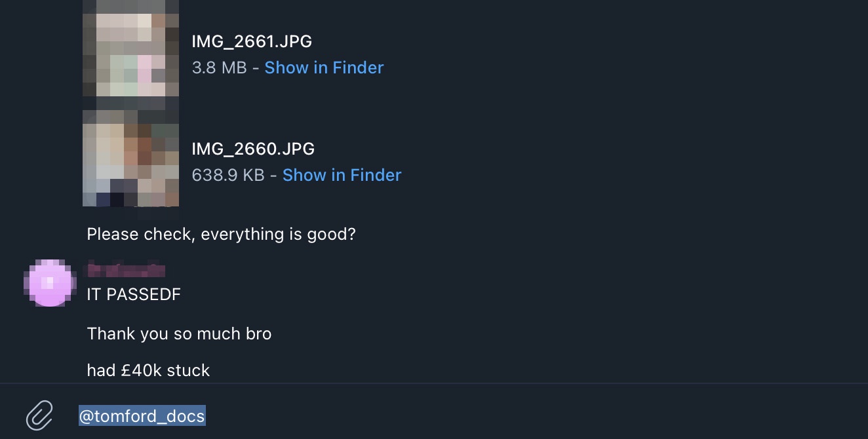
Task: Open the IMG_2661.JPG image thumbnail
Action: pyautogui.click(x=130, y=49)
